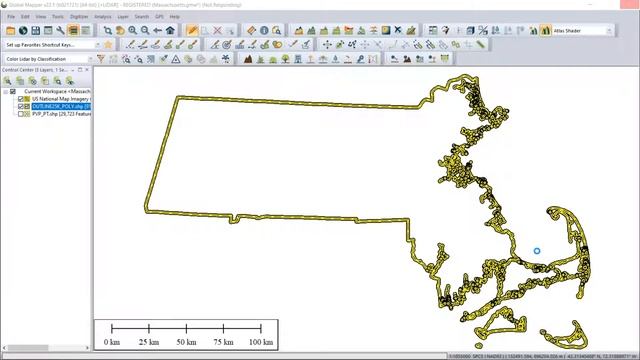Click the blue X icon in the viewer toolbar
The height and width of the screenshot is (360, 640).
(x=398, y=31)
